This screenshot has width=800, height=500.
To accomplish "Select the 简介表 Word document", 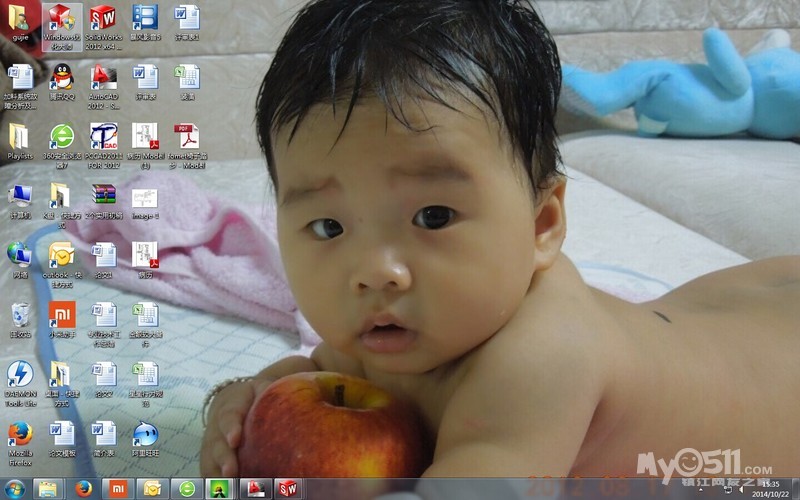I will (x=104, y=439).
